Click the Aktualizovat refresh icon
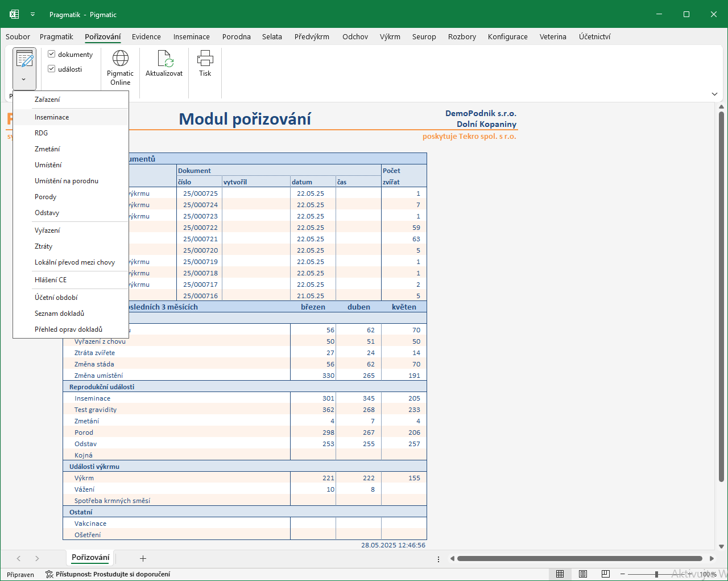This screenshot has width=728, height=581. [x=164, y=58]
